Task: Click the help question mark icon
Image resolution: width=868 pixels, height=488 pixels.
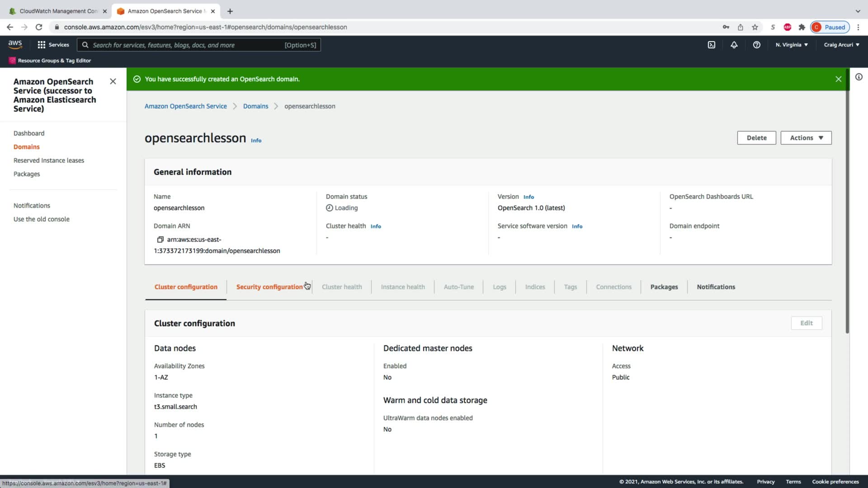Action: pyautogui.click(x=756, y=45)
